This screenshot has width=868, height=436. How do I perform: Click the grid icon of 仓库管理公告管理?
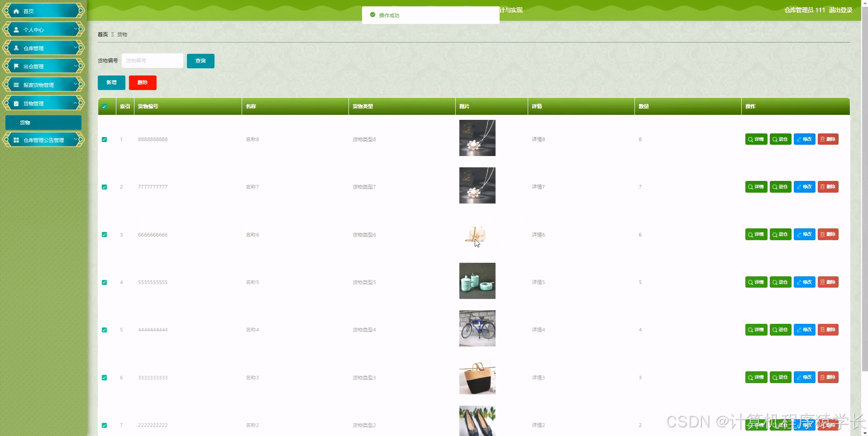click(x=16, y=140)
